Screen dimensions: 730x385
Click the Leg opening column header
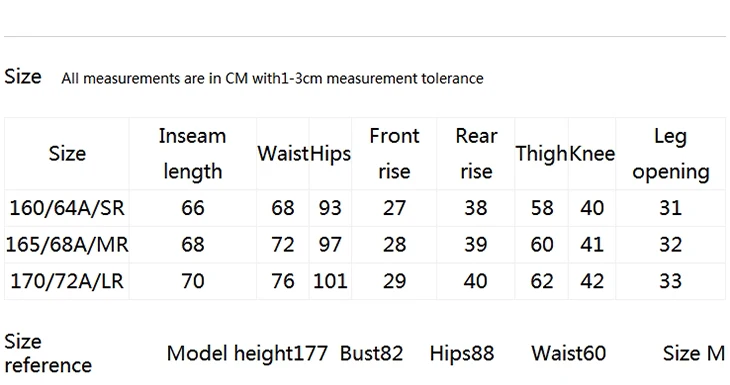[670, 154]
